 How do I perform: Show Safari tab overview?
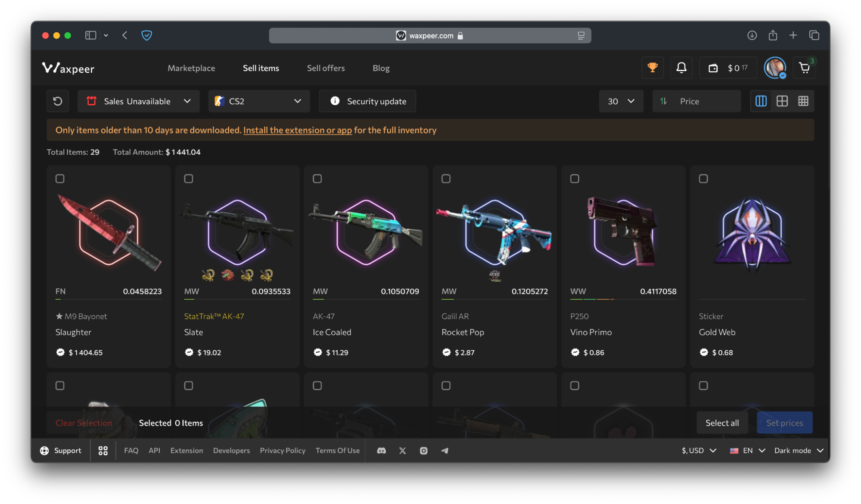[814, 35]
